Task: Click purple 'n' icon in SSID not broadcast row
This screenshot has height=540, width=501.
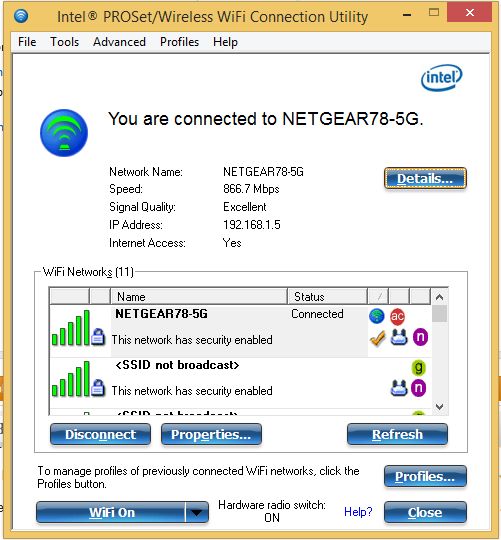Action: [x=418, y=388]
